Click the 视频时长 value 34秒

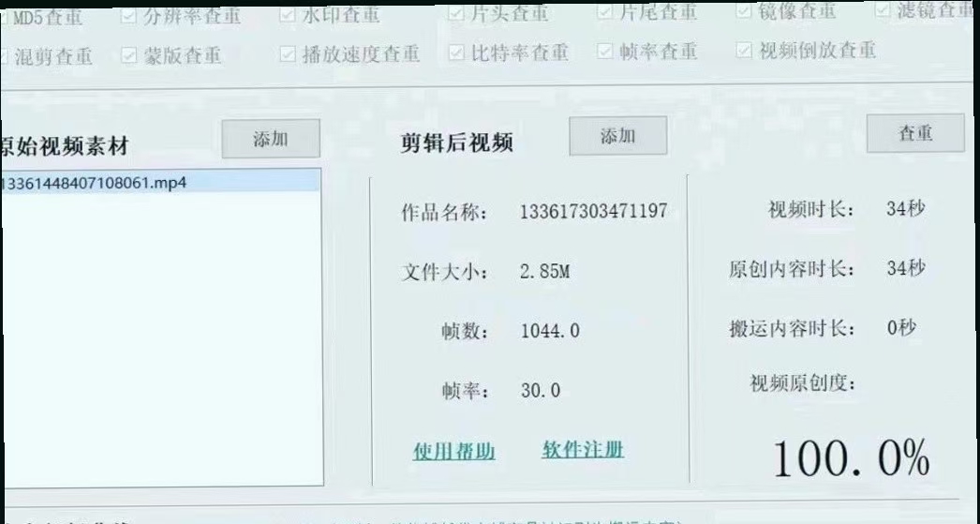click(905, 208)
